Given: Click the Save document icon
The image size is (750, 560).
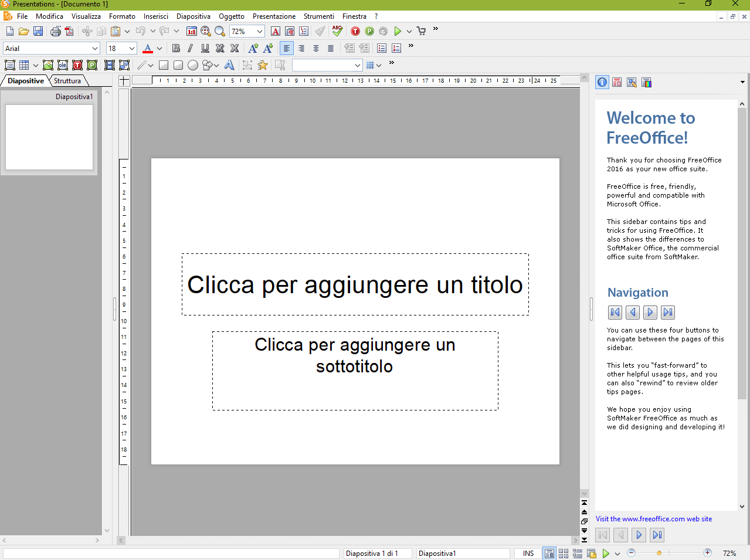Looking at the screenshot, I should (x=38, y=31).
